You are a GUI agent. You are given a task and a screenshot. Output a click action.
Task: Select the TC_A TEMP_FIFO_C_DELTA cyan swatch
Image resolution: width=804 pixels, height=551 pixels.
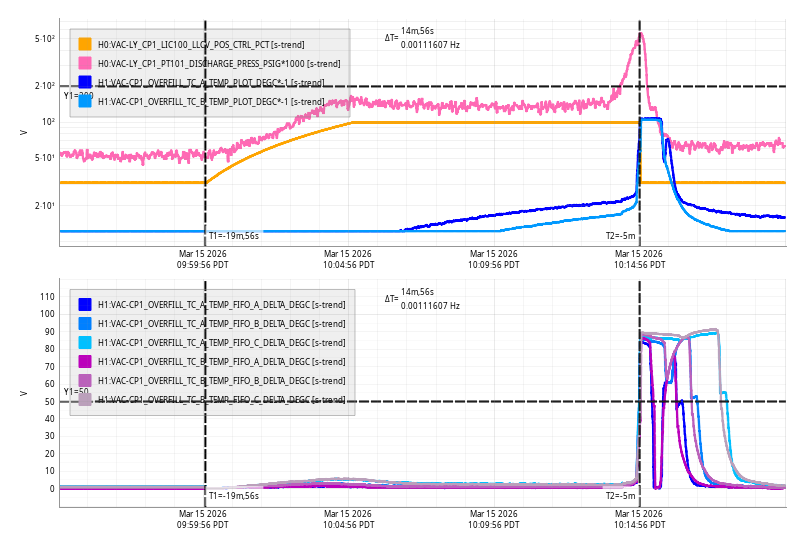click(85, 343)
